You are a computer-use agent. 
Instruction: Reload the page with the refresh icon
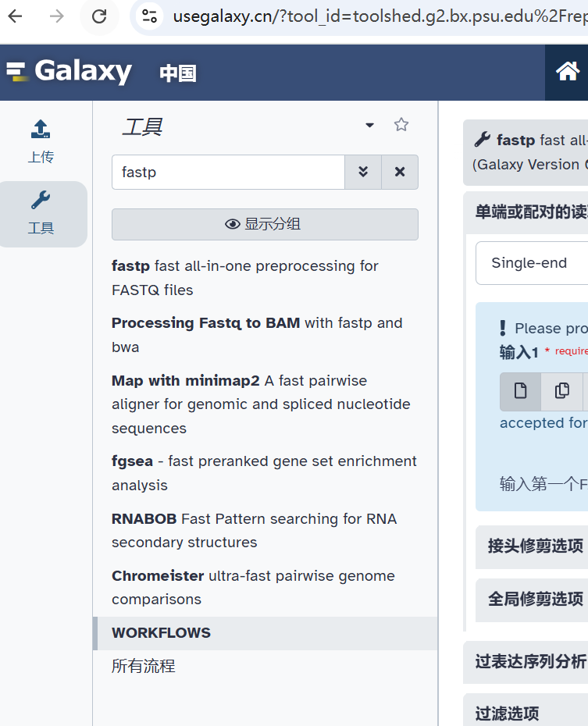tap(99, 16)
